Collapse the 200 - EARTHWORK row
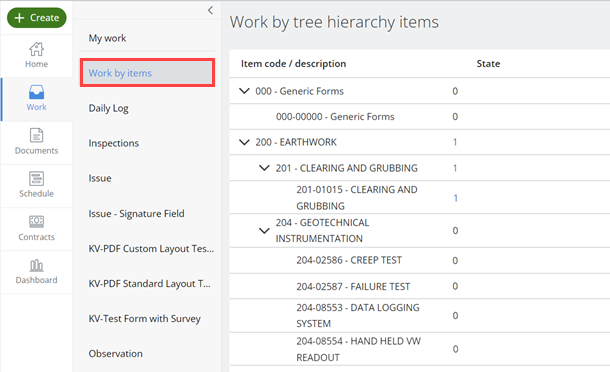The width and height of the screenshot is (610, 372). (x=244, y=142)
